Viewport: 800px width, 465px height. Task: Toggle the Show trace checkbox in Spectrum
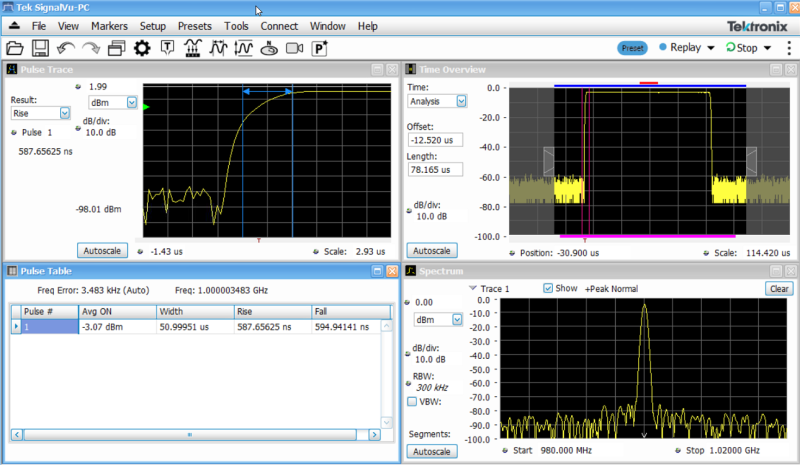[x=548, y=289]
